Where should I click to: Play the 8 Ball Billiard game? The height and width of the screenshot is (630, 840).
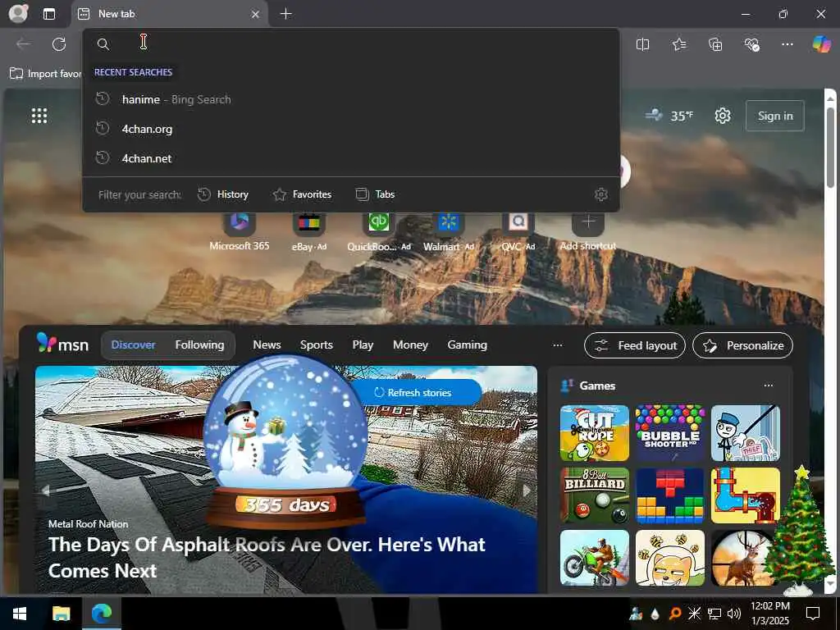click(595, 495)
